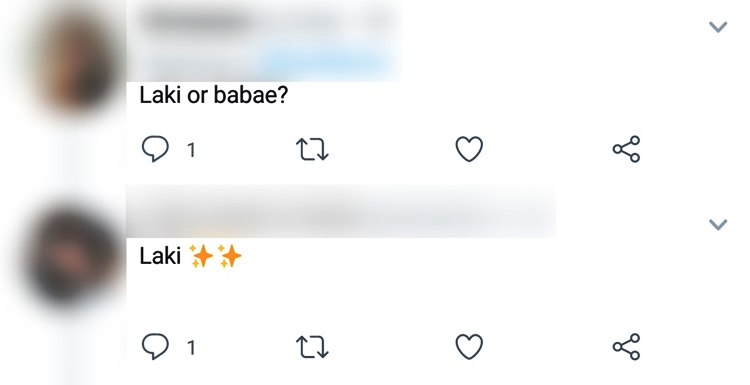The height and width of the screenshot is (385, 750).
Task: Retweet the 'Laki' sparkles reply
Action: pos(312,347)
